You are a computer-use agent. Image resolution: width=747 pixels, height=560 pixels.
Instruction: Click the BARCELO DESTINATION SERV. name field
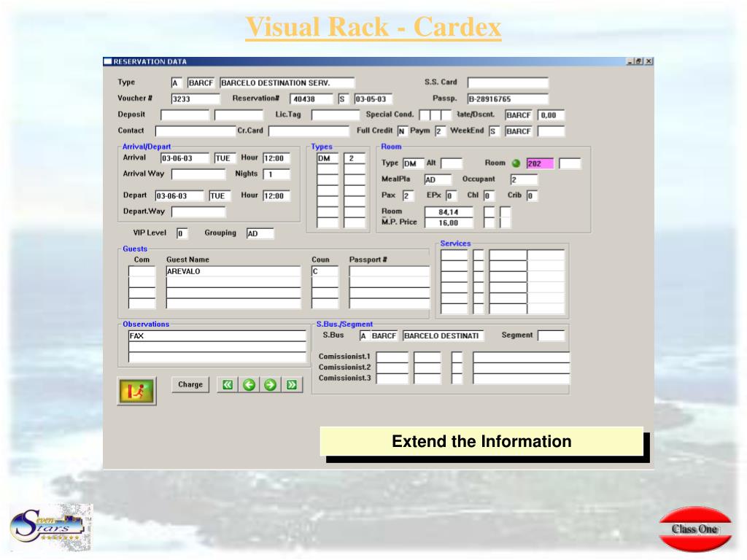287,83
